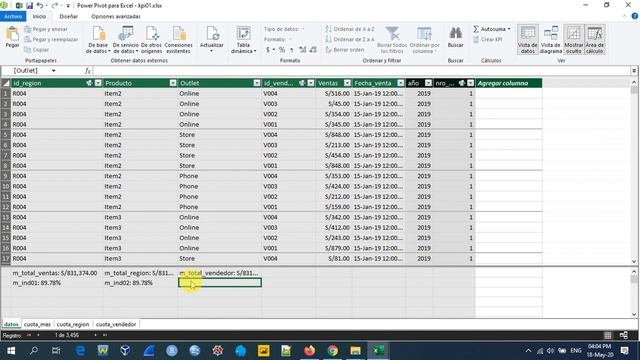Open Windows Start menu

pos(11,351)
